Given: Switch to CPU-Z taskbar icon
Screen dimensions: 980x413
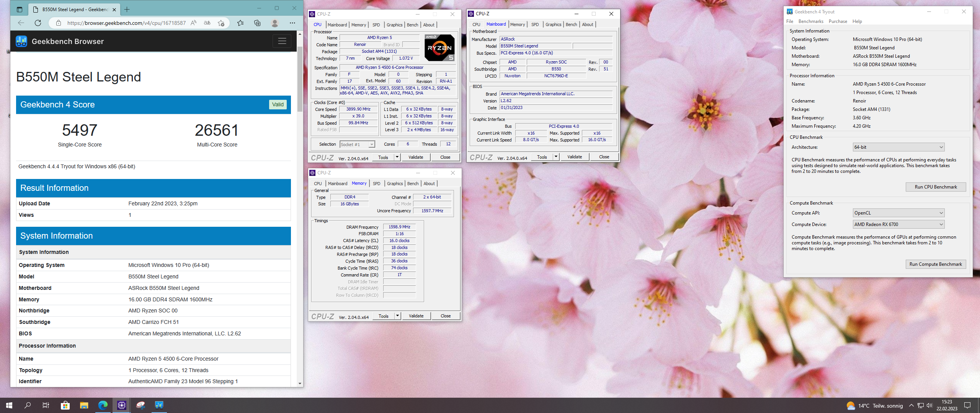Looking at the screenshot, I should point(122,405).
